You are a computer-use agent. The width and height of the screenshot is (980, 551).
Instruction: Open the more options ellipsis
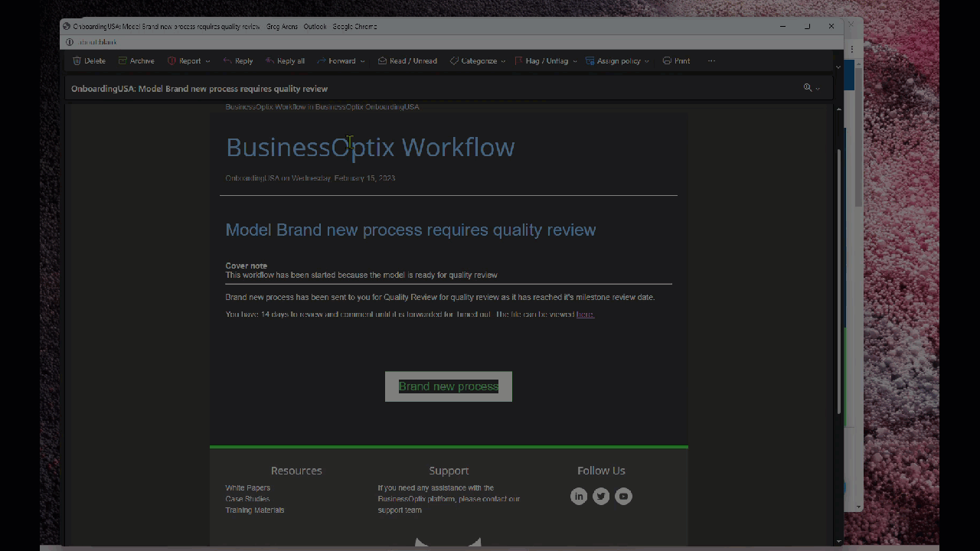[711, 60]
